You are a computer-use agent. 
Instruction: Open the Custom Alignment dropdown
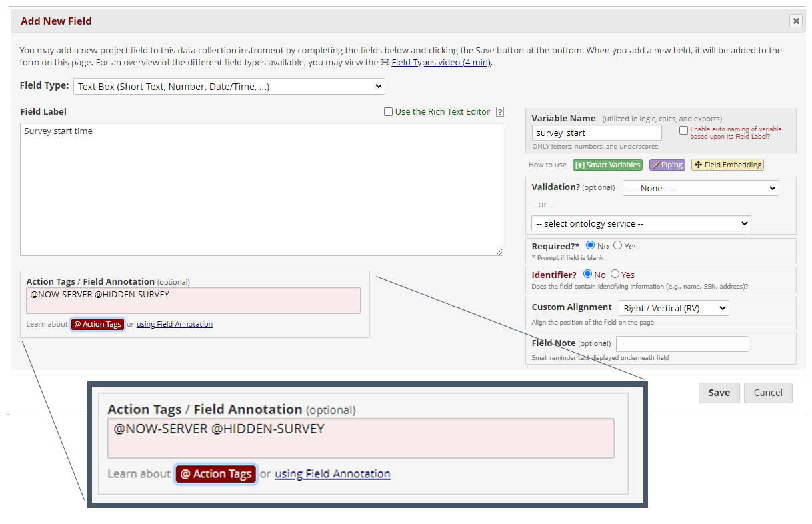(673, 308)
